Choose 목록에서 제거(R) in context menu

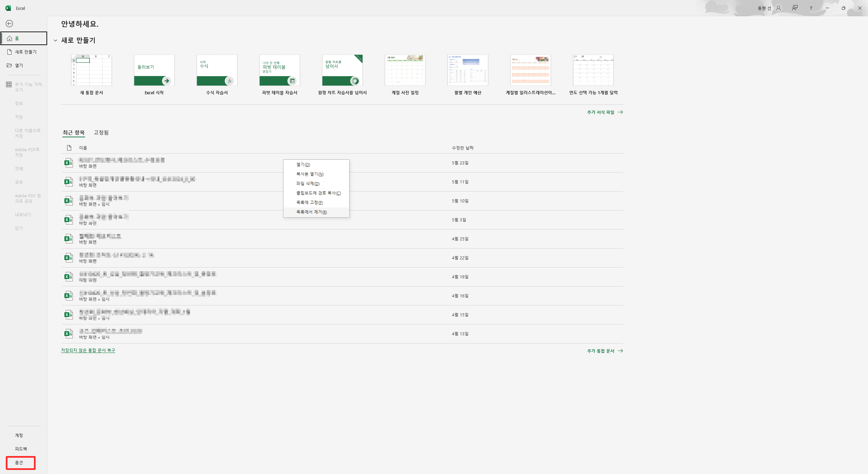pos(311,212)
